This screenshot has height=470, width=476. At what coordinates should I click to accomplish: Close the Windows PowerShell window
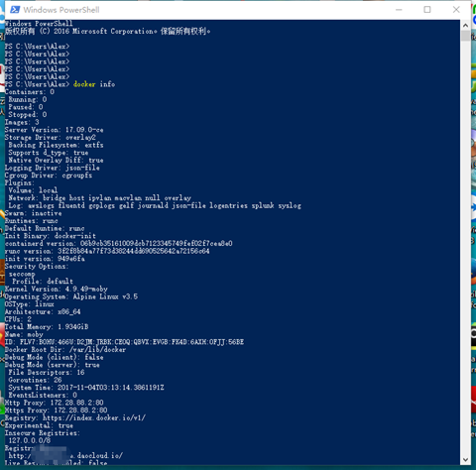coord(456,10)
